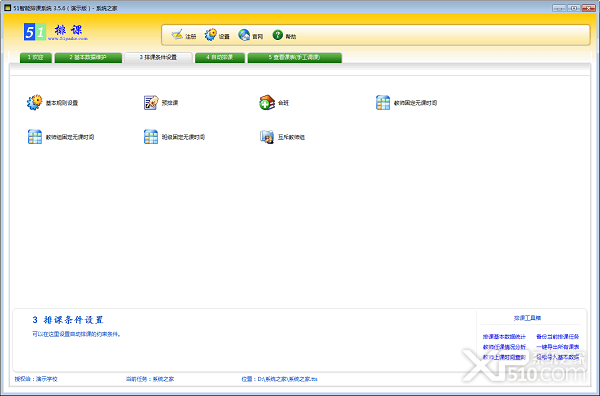
Task: Click 备份当前排课任务 link
Action: point(558,337)
